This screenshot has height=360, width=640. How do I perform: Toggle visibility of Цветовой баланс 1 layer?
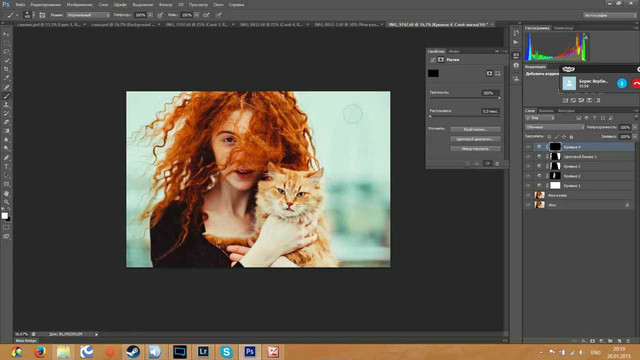[x=528, y=157]
